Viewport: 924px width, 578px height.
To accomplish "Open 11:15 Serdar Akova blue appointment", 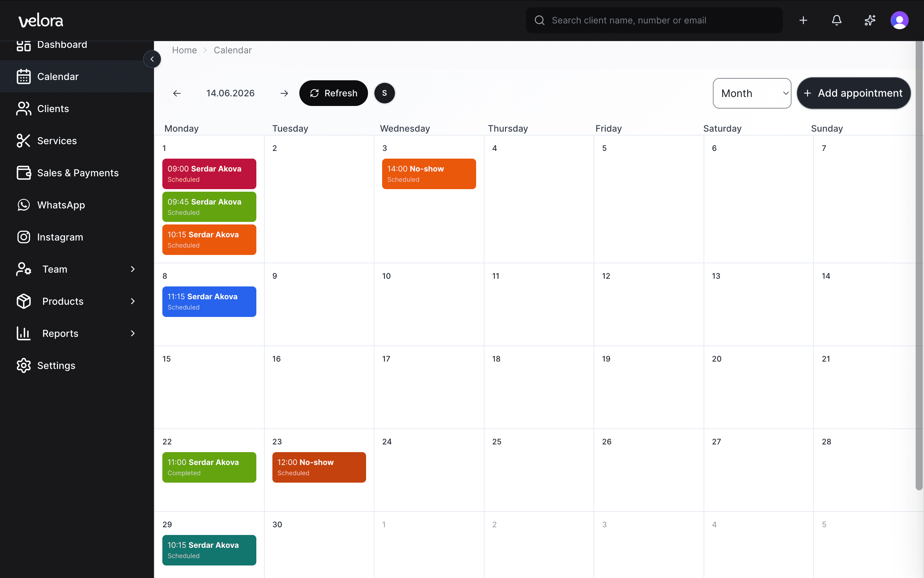I will [209, 302].
